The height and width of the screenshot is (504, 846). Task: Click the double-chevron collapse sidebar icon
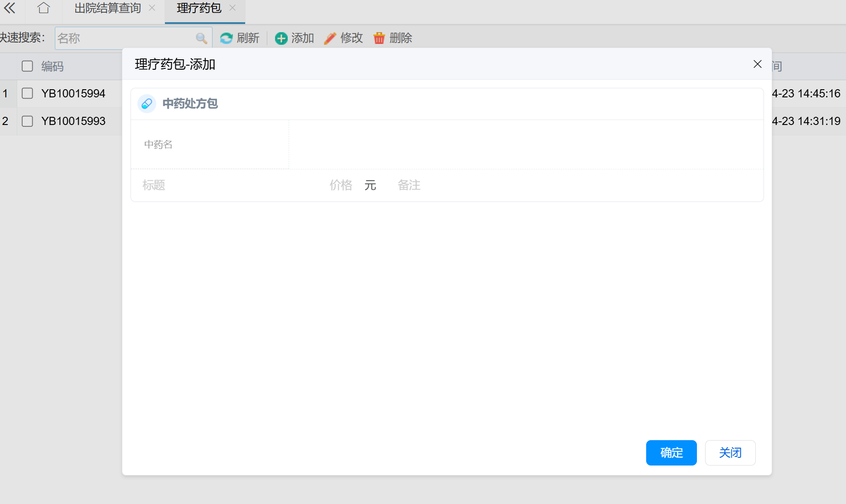pos(10,8)
